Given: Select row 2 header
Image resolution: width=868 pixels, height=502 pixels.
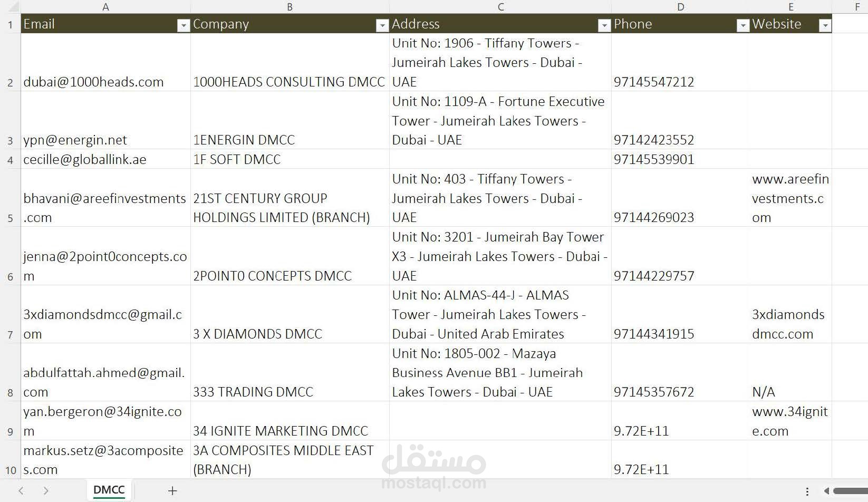Looking at the screenshot, I should (x=10, y=62).
